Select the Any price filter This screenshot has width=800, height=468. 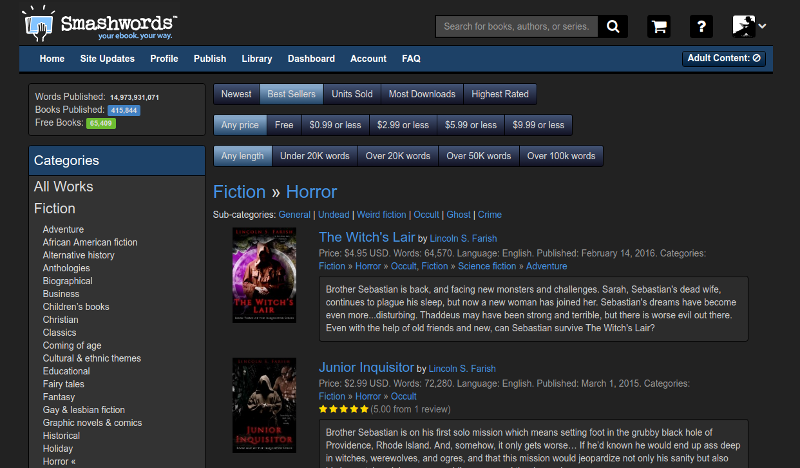coord(240,125)
